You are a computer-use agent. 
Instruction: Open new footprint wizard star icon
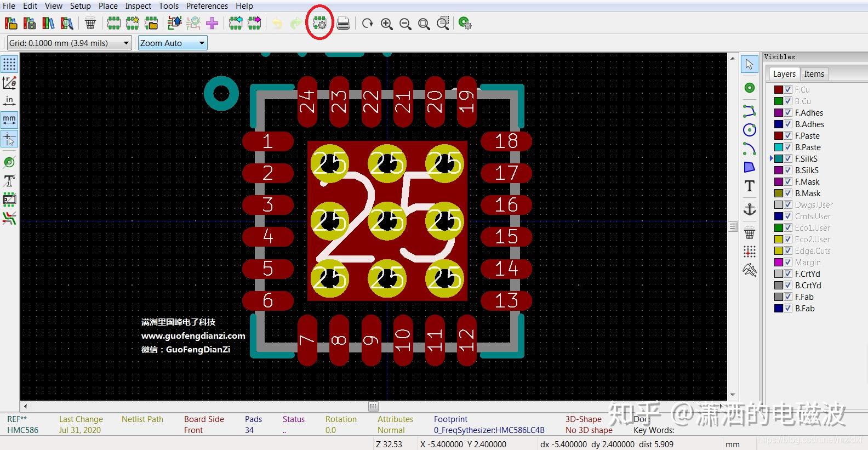[x=133, y=23]
